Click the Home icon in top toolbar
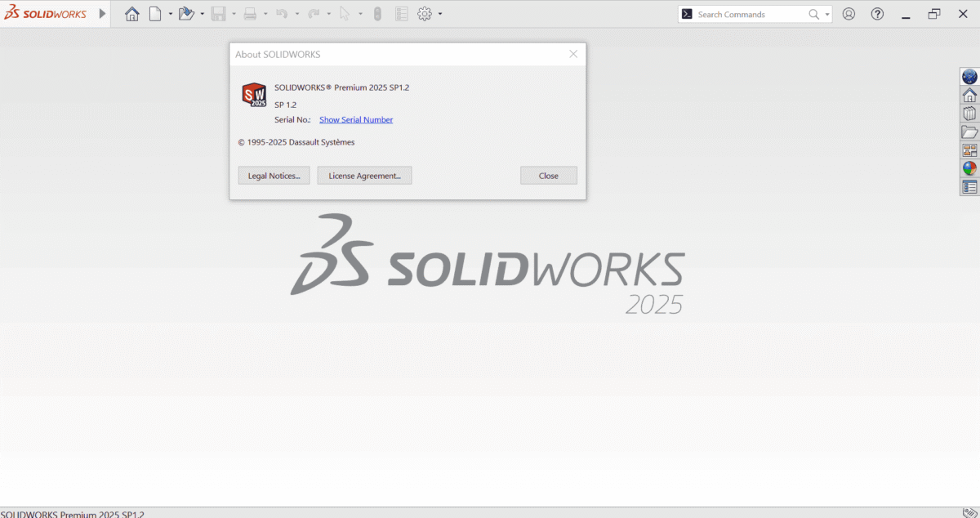Viewport: 980px width, 518px height. (x=131, y=14)
